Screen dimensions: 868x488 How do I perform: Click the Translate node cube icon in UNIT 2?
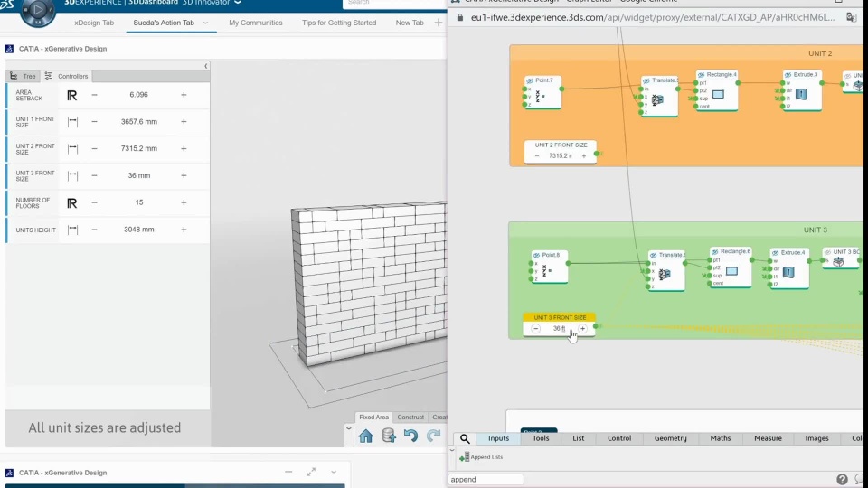tap(657, 100)
